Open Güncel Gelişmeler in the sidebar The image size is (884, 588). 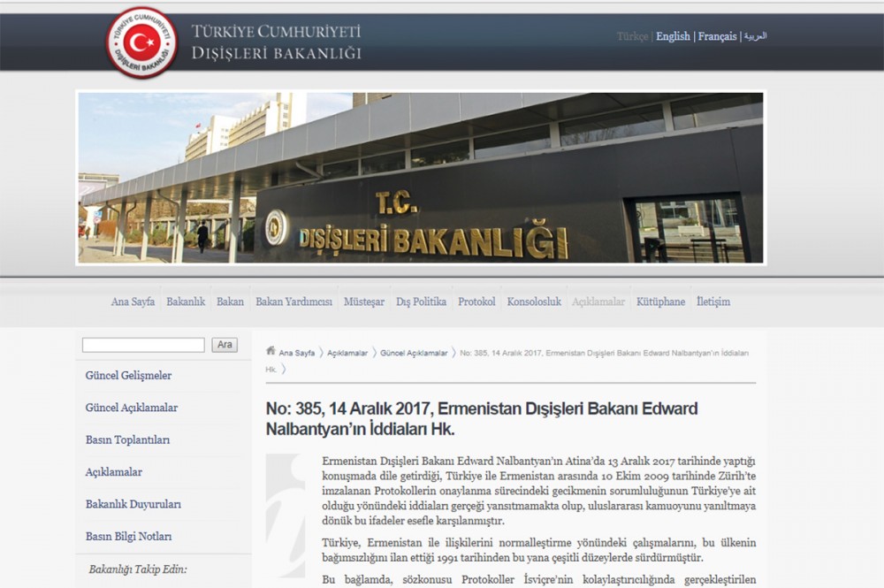pos(128,376)
